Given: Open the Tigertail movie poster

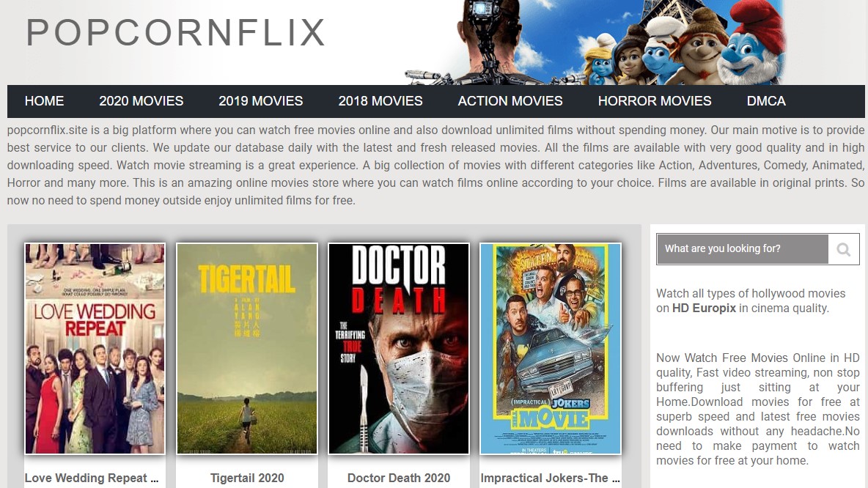Looking at the screenshot, I should [247, 349].
